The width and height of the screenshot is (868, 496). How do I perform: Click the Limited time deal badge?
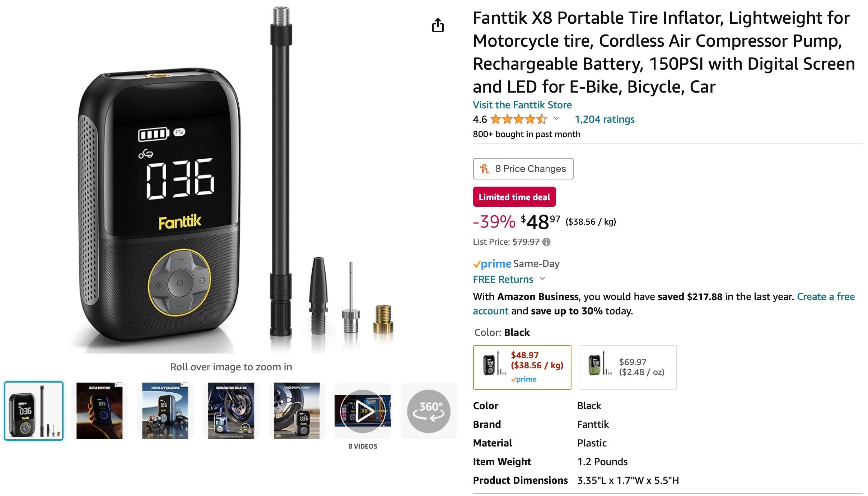[x=514, y=197]
